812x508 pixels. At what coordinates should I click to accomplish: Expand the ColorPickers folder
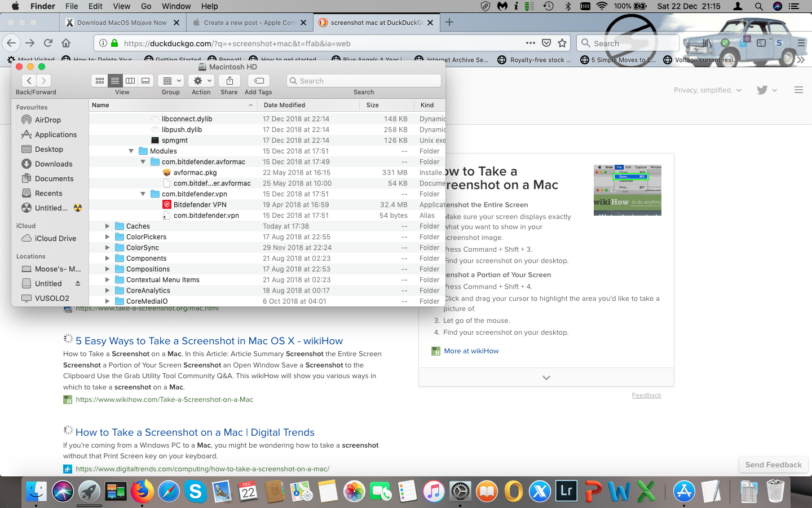107,237
